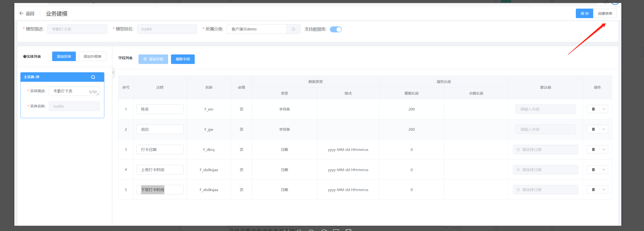
Task: Delete the 姓名 field row via trash icon
Action: [593, 109]
